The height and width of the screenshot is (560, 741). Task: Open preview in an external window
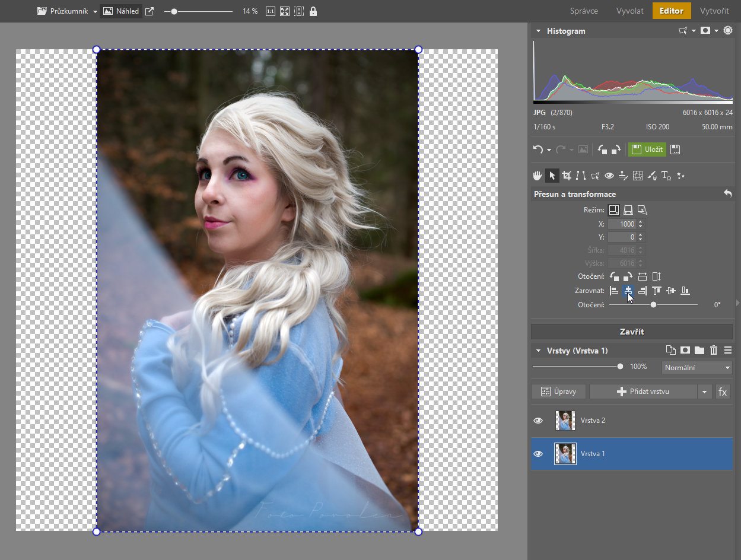[x=150, y=11]
